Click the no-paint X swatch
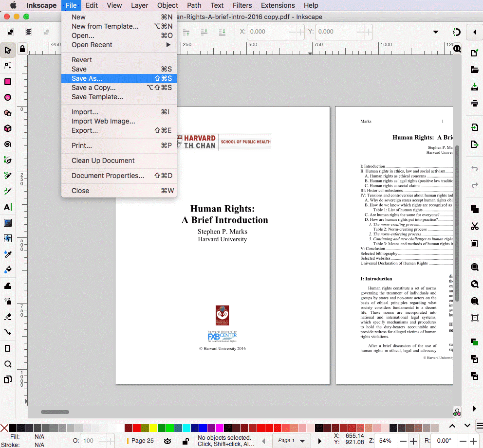Viewport: 483px width, 448px height. (4, 428)
